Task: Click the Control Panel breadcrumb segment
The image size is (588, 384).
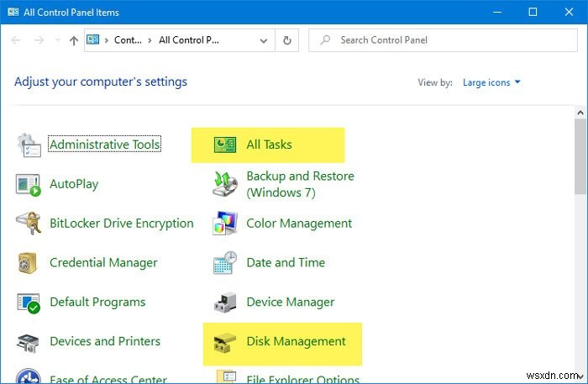Action: point(128,39)
